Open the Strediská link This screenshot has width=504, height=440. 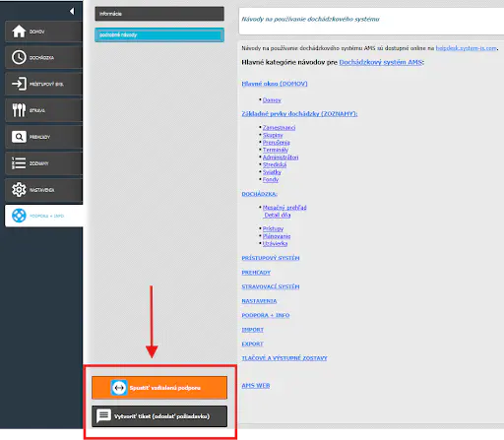pos(275,164)
